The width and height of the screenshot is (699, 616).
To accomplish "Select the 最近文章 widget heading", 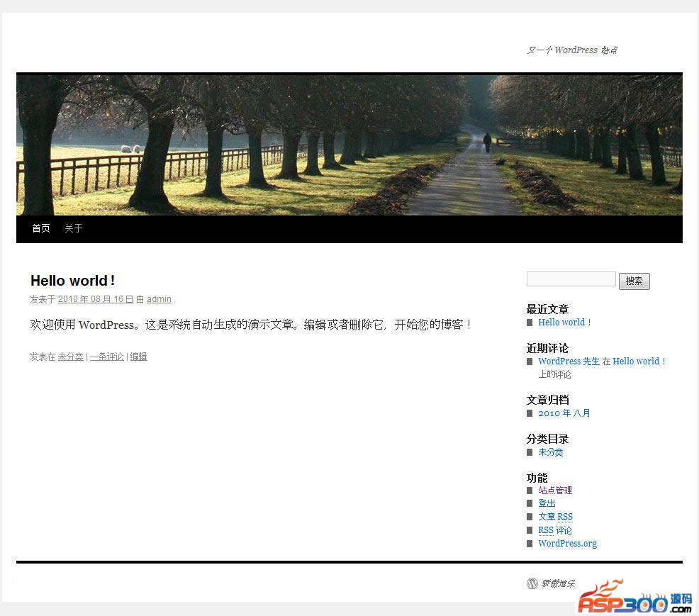I will pos(547,309).
